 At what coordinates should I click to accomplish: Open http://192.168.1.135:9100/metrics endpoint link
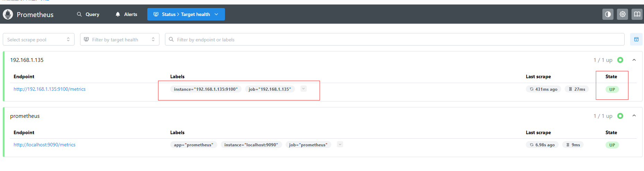click(x=50, y=89)
